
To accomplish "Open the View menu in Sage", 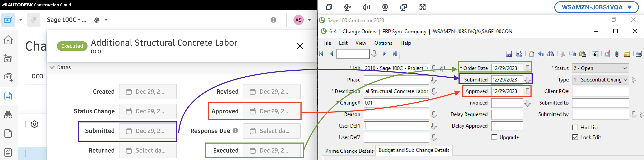I will click(361, 43).
